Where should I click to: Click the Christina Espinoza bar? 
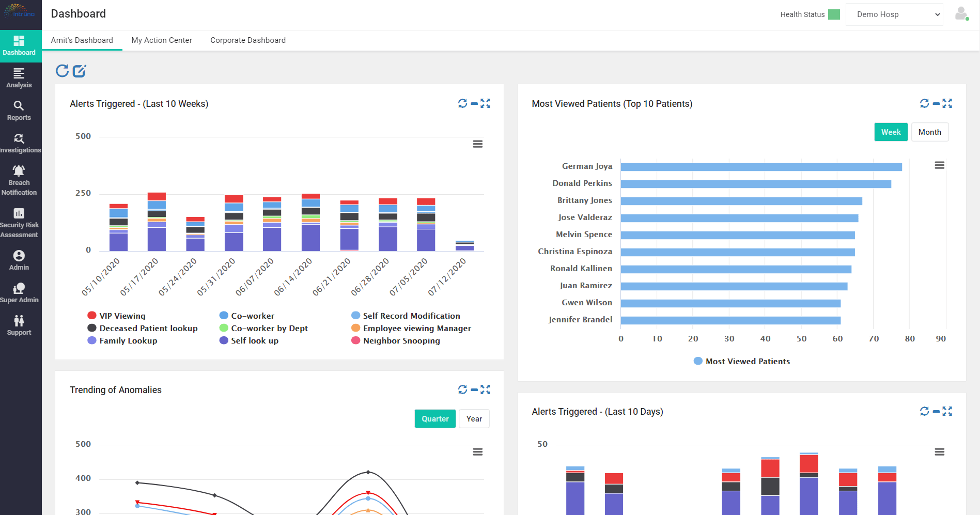pyautogui.click(x=738, y=252)
